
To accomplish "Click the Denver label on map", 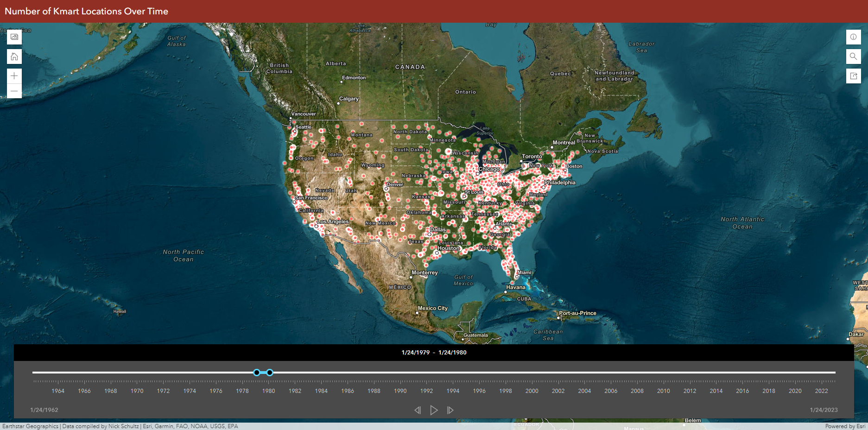I will (395, 184).
